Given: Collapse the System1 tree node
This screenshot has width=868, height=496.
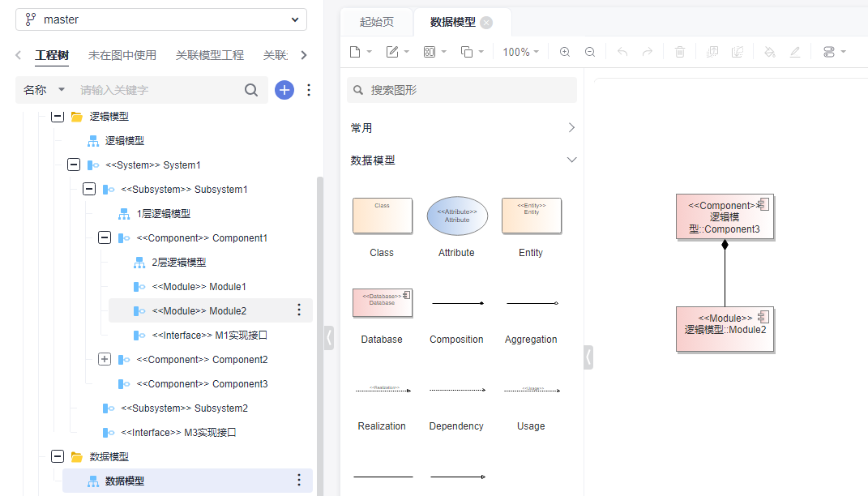Looking at the screenshot, I should tap(74, 165).
